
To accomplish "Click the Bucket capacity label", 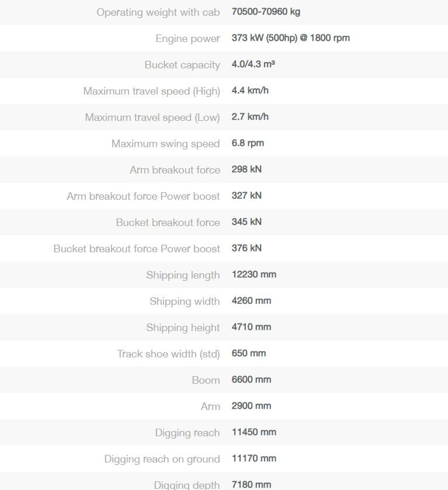I will pos(182,65).
